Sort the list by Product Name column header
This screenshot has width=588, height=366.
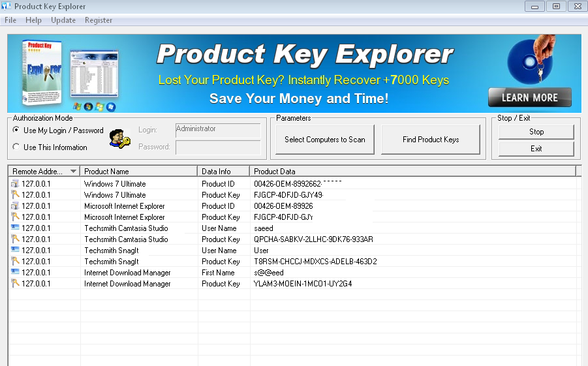tap(138, 172)
